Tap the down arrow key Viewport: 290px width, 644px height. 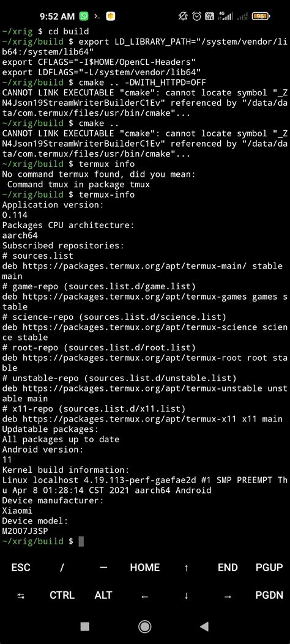(186, 595)
